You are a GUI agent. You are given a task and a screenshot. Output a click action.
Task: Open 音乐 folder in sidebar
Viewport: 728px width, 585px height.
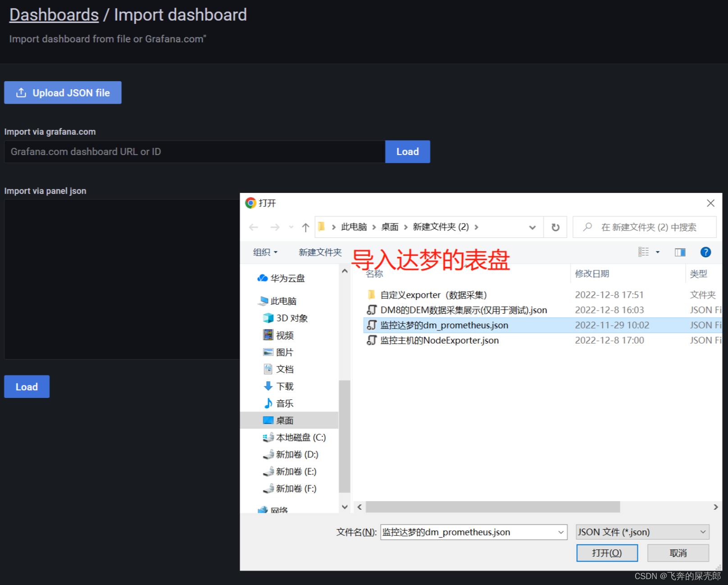(278, 403)
